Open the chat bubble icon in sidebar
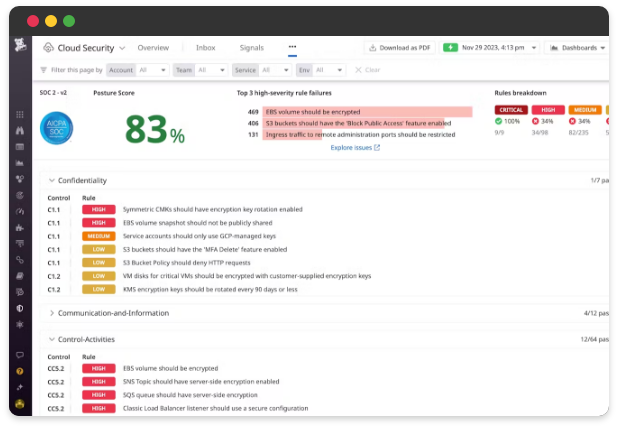 click(19, 355)
